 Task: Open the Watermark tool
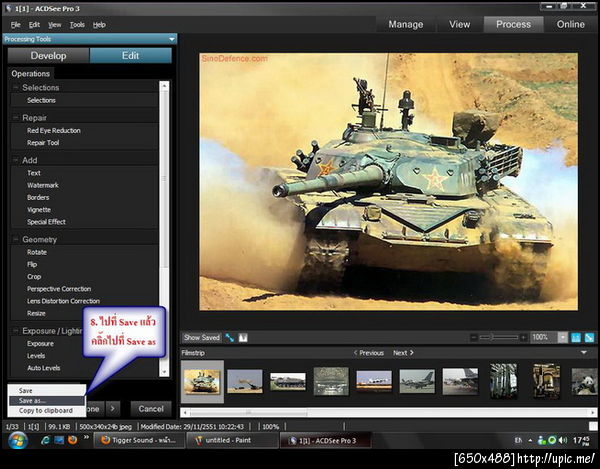click(42, 185)
